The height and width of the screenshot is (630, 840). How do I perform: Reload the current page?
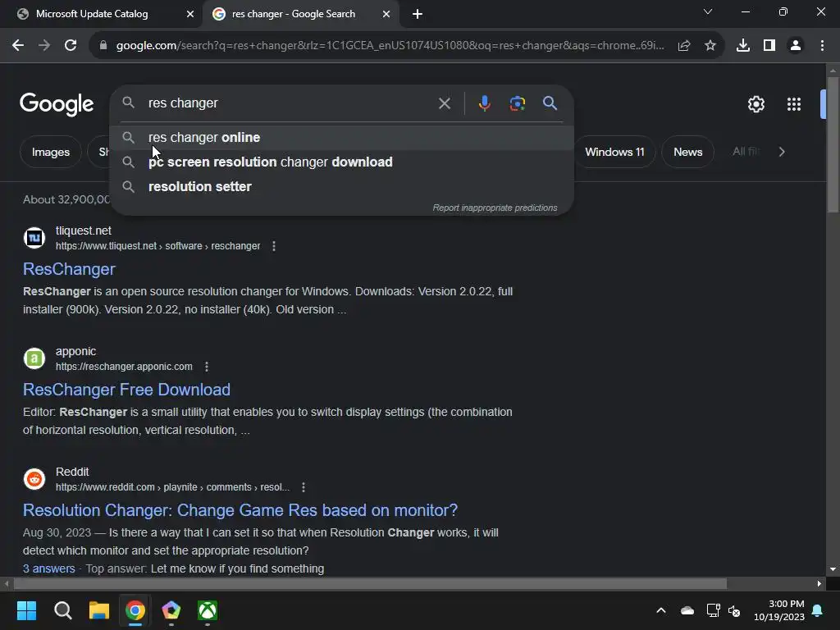click(x=71, y=46)
